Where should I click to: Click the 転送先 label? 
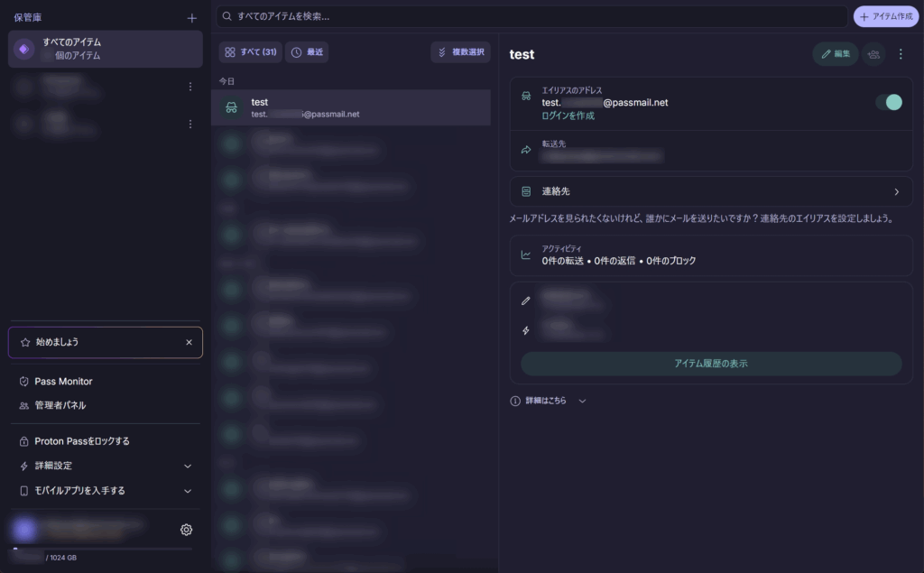[x=553, y=143]
